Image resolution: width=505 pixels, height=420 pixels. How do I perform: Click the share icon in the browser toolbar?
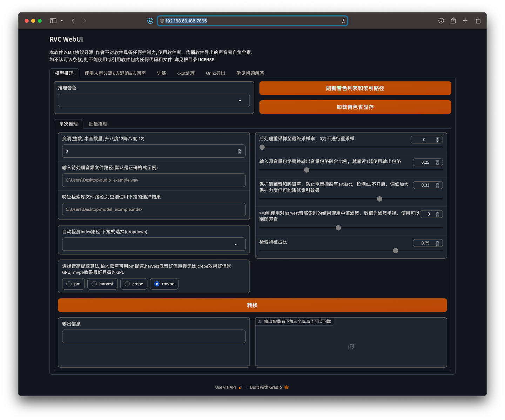tap(453, 21)
